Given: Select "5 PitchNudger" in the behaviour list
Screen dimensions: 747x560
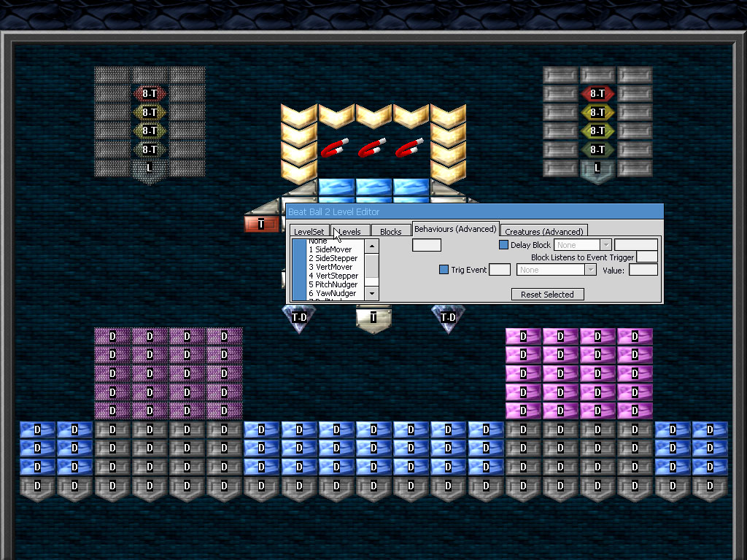Looking at the screenshot, I should pos(333,284).
